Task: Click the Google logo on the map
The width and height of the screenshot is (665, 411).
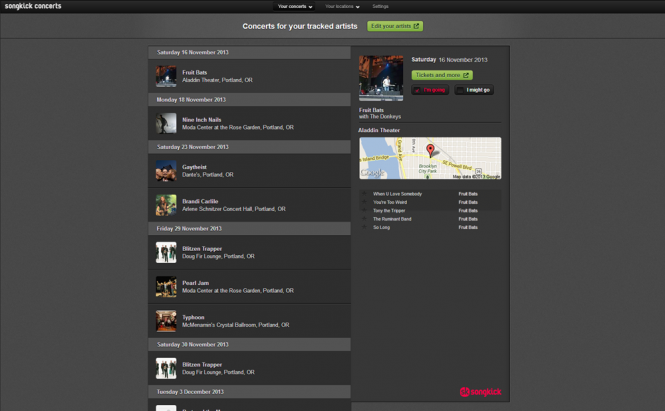Action: click(372, 173)
